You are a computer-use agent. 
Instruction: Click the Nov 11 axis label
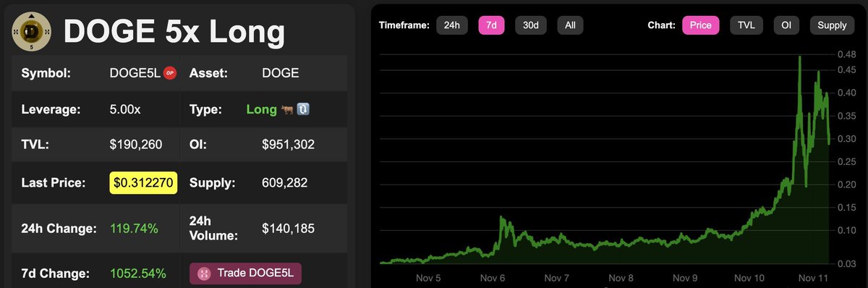point(813,278)
